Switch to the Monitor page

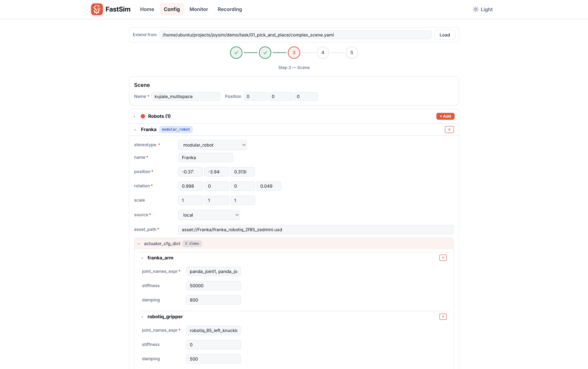pyautogui.click(x=199, y=9)
